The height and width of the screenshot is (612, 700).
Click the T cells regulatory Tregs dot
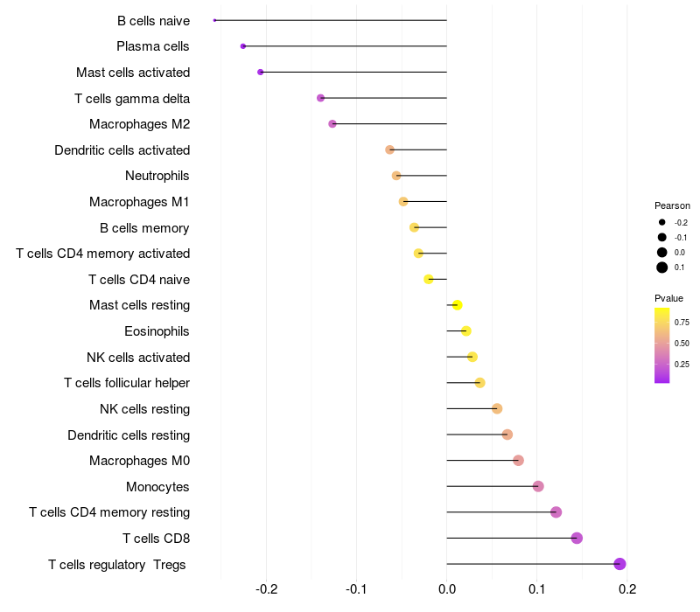619,564
